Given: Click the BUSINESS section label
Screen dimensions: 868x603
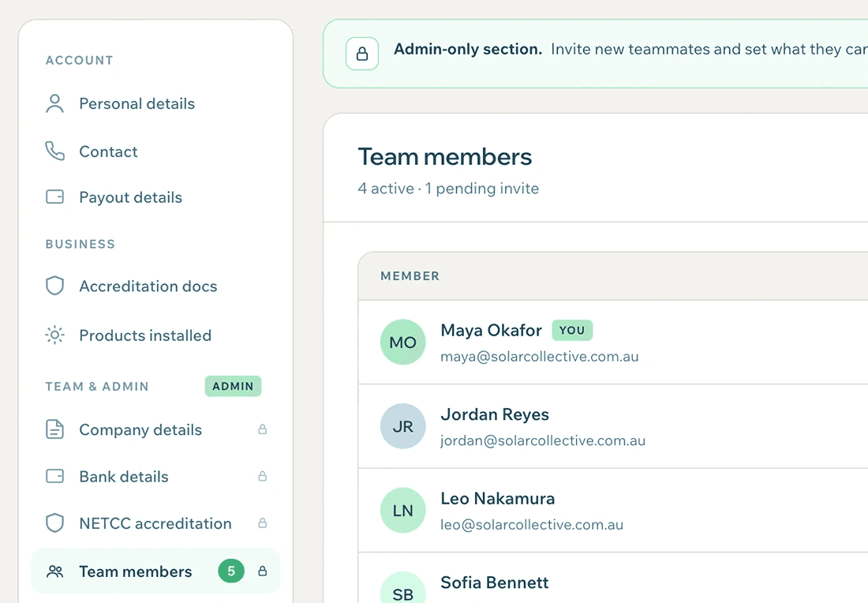Looking at the screenshot, I should [80, 244].
